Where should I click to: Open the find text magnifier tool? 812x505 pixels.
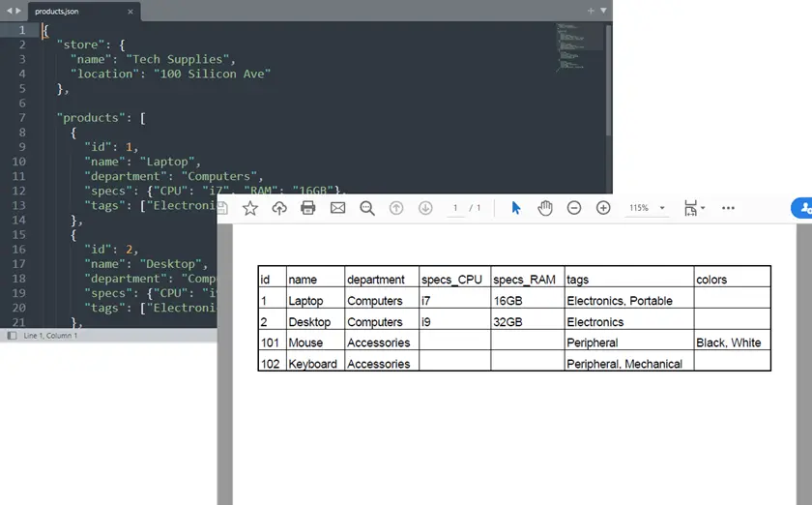367,208
